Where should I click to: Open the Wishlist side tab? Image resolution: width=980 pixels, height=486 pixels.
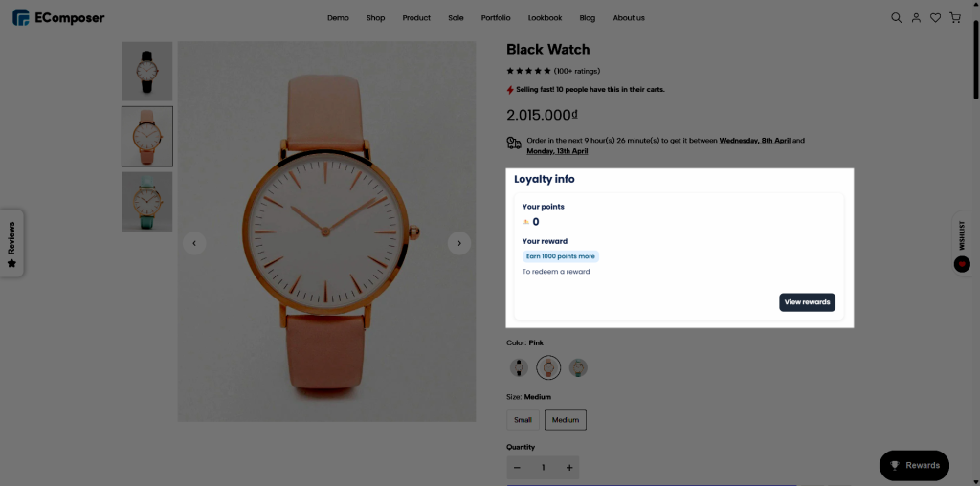pyautogui.click(x=962, y=243)
